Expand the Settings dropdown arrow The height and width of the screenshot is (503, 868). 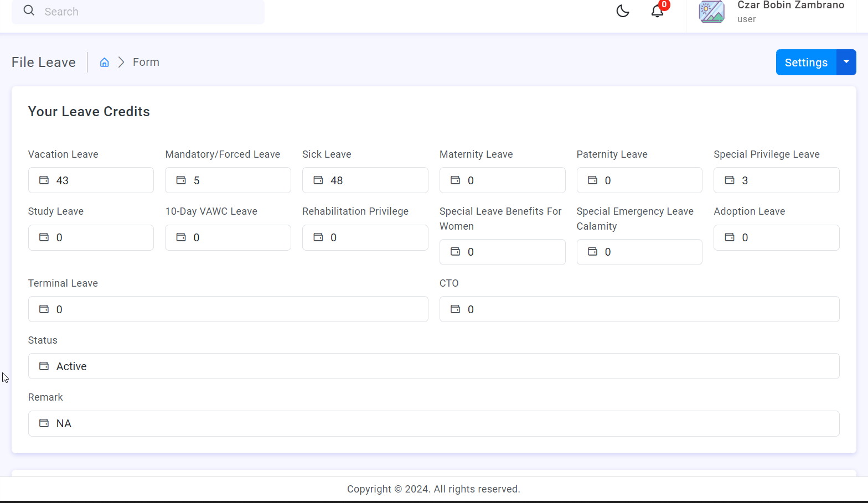[846, 63]
